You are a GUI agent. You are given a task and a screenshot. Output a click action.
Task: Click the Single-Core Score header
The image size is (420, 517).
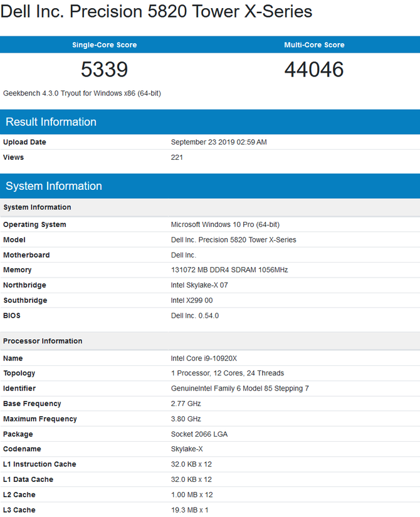[x=104, y=45]
